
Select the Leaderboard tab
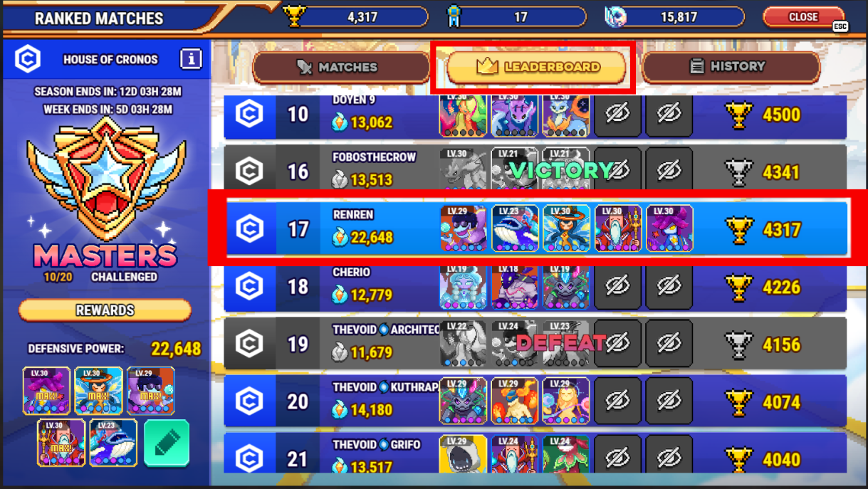pyautogui.click(x=537, y=67)
